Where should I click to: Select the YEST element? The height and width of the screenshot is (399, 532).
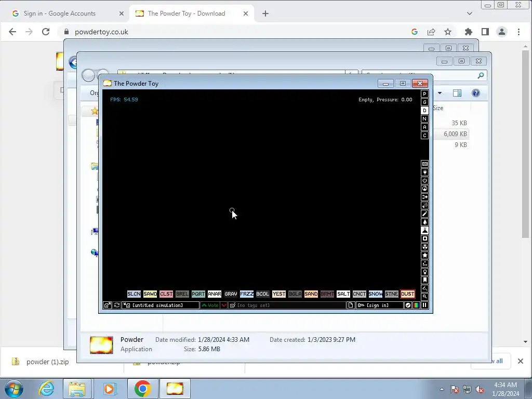click(x=279, y=294)
